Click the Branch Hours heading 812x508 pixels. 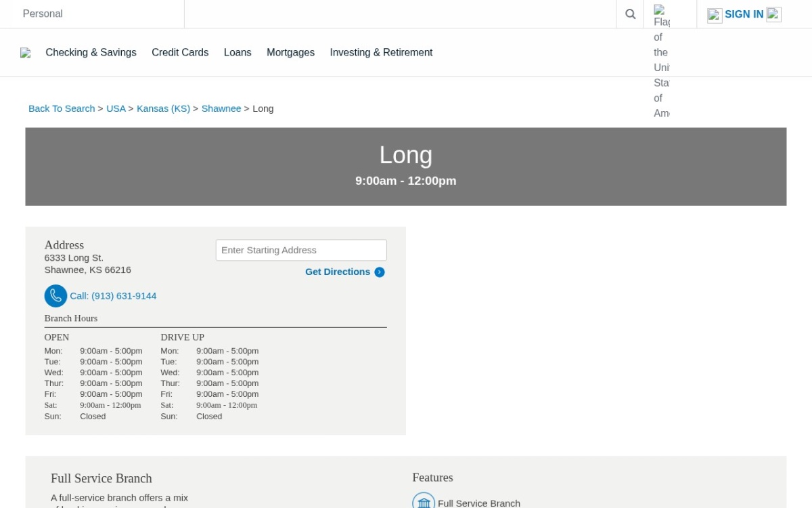pyautogui.click(x=71, y=318)
